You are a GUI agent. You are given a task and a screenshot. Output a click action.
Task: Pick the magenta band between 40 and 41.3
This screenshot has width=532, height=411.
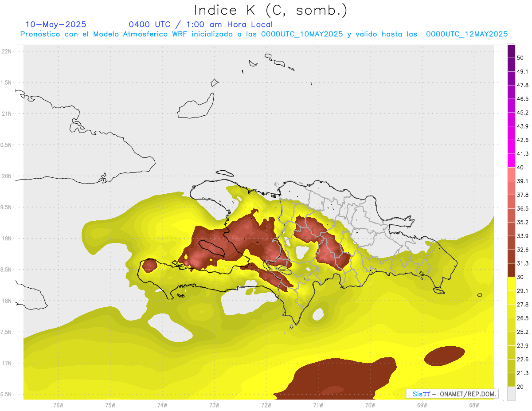point(511,161)
